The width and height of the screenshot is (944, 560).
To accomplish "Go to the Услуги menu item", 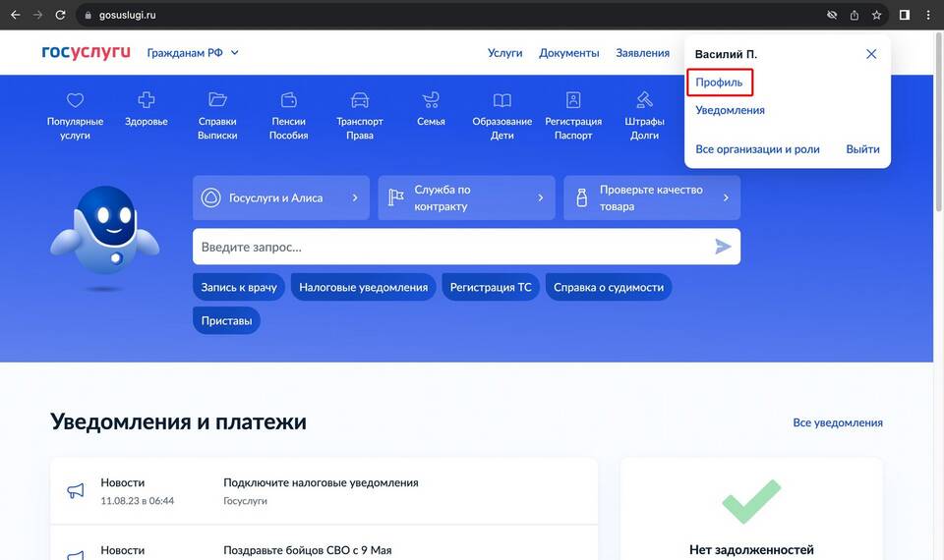I will 504,53.
